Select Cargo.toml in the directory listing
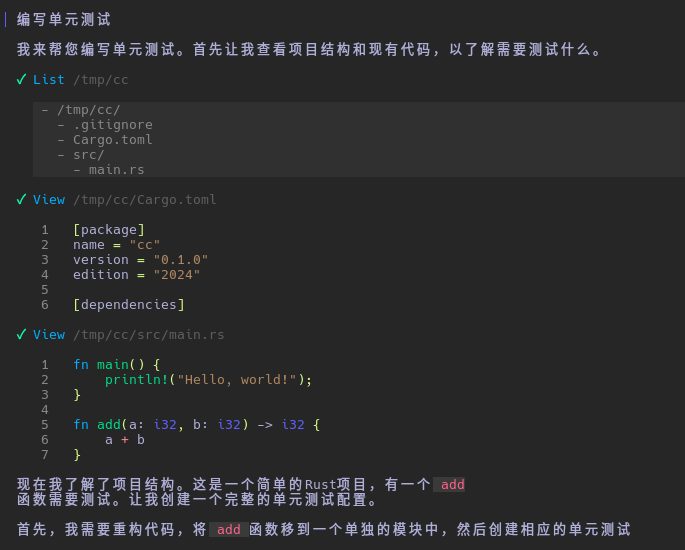Image resolution: width=685 pixels, height=550 pixels. click(112, 140)
